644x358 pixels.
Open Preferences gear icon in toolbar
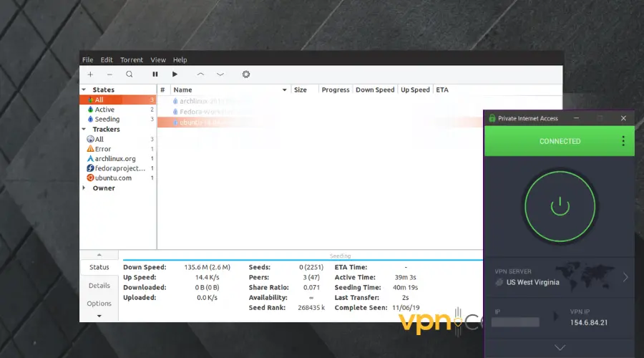246,74
